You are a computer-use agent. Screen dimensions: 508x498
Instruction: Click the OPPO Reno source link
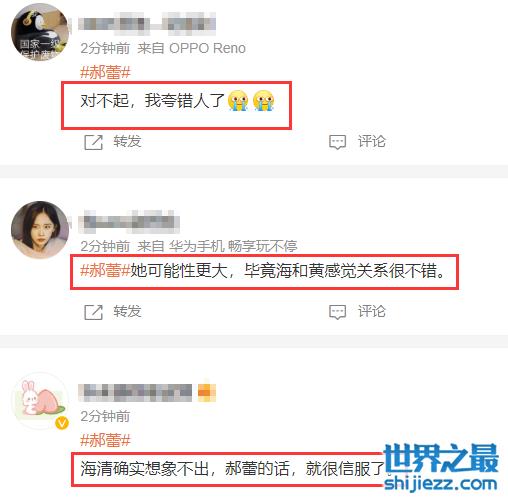point(207,48)
